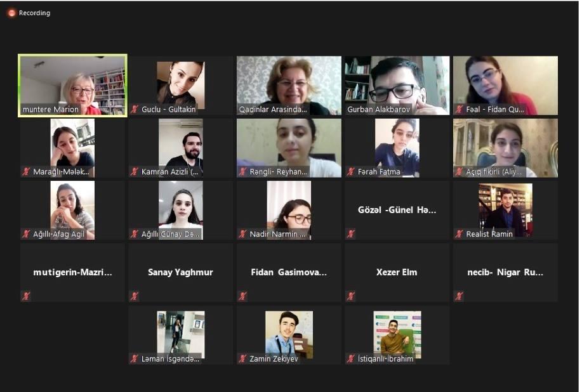Click the Recording status text
Screen dimensions: 582x392
point(34,13)
